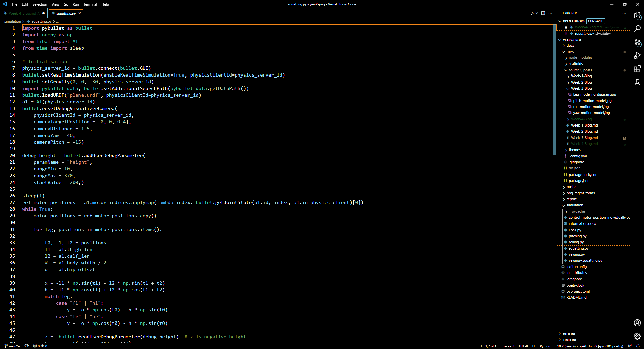The image size is (644, 349).
Task: Open the Manage gear menu
Action: click(x=637, y=336)
